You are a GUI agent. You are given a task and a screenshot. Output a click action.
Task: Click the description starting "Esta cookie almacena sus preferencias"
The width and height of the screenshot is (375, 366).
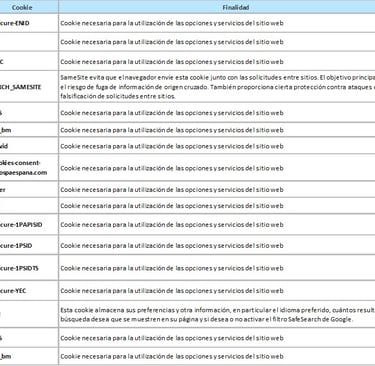pyautogui.click(x=217, y=315)
